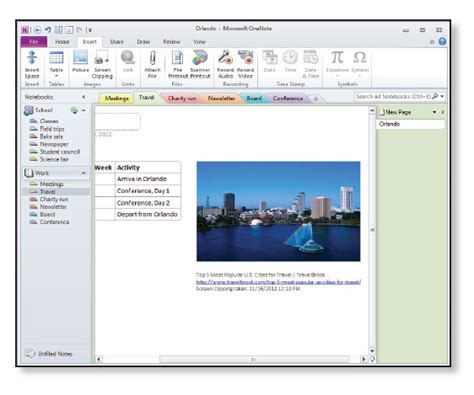Open the Meetings section tab
This screenshot has width=474, height=395.
[x=117, y=98]
